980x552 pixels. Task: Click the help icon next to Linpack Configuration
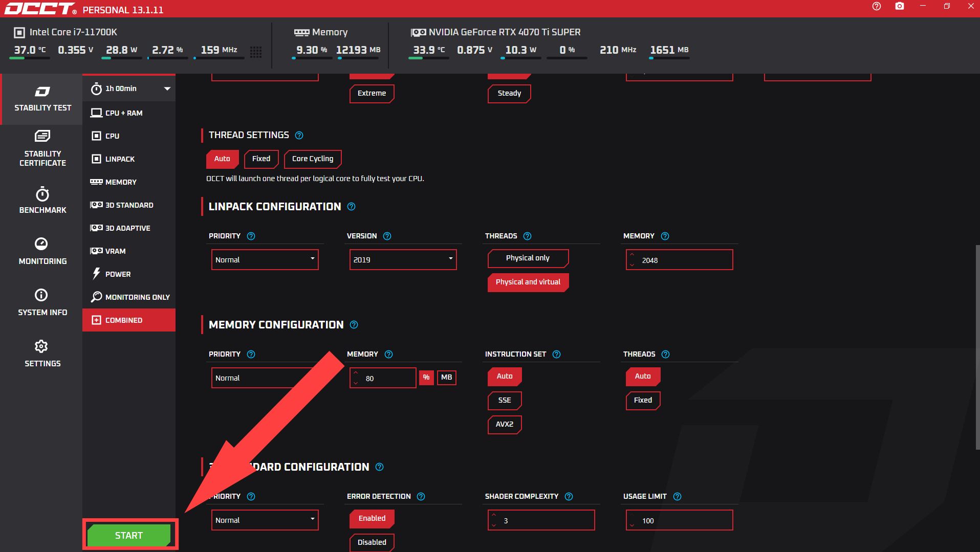(x=351, y=207)
